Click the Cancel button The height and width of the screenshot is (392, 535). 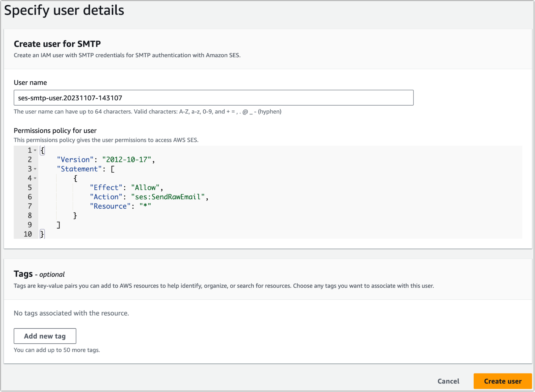(x=448, y=381)
